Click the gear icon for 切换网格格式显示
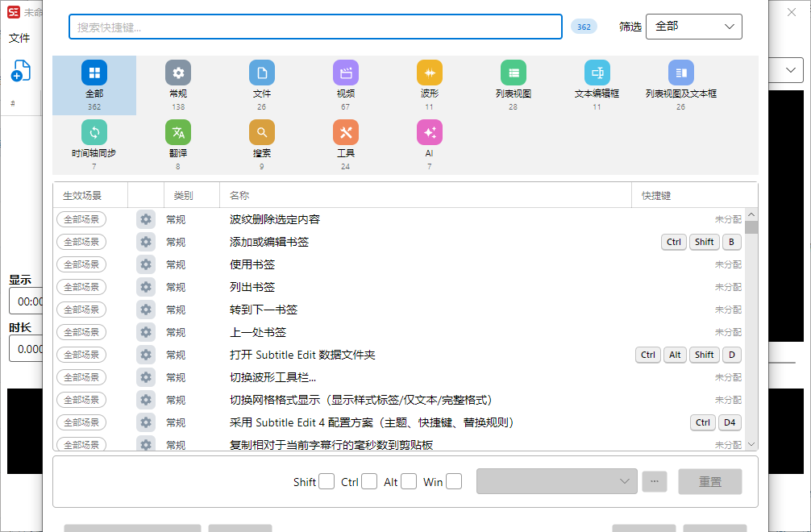Viewport: 811px width, 532px height. pos(146,400)
